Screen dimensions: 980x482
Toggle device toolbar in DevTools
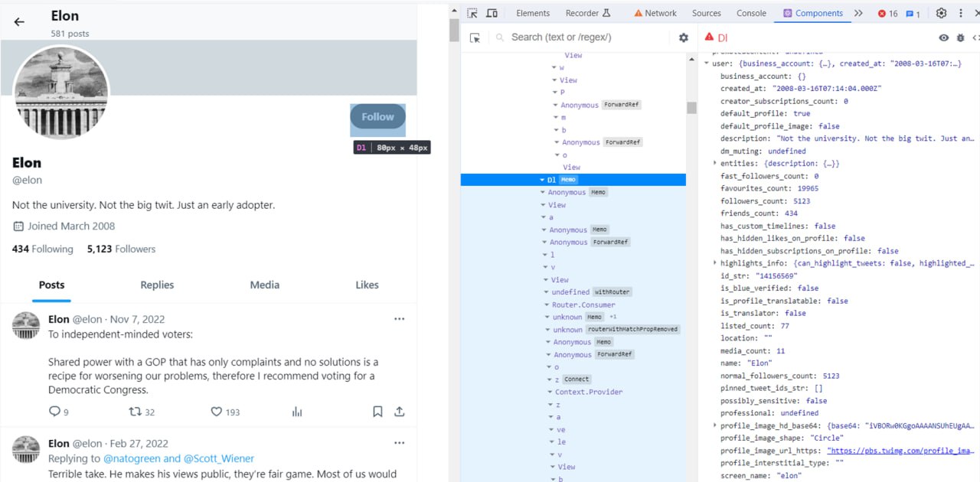click(492, 13)
